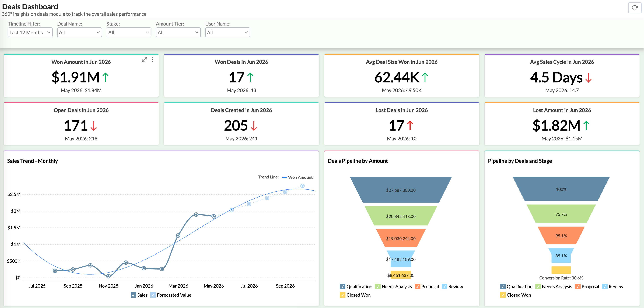Toggle Closed Won in Deals Pipeline by Amount legend
Viewport: 644px width, 308px height.
point(342,295)
